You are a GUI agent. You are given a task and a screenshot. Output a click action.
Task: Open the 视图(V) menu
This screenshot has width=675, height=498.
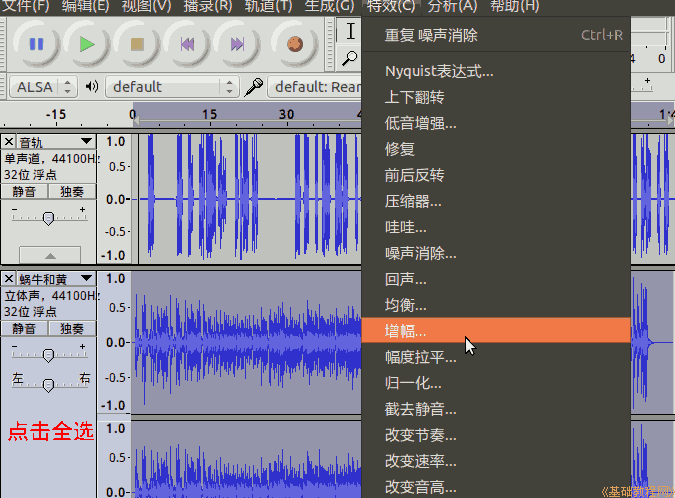146,6
